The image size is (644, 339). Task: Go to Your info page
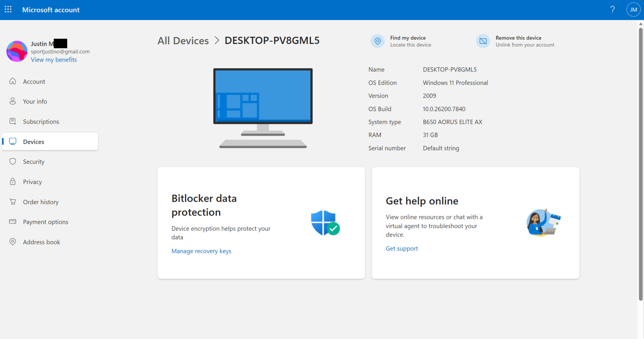click(50, 101)
